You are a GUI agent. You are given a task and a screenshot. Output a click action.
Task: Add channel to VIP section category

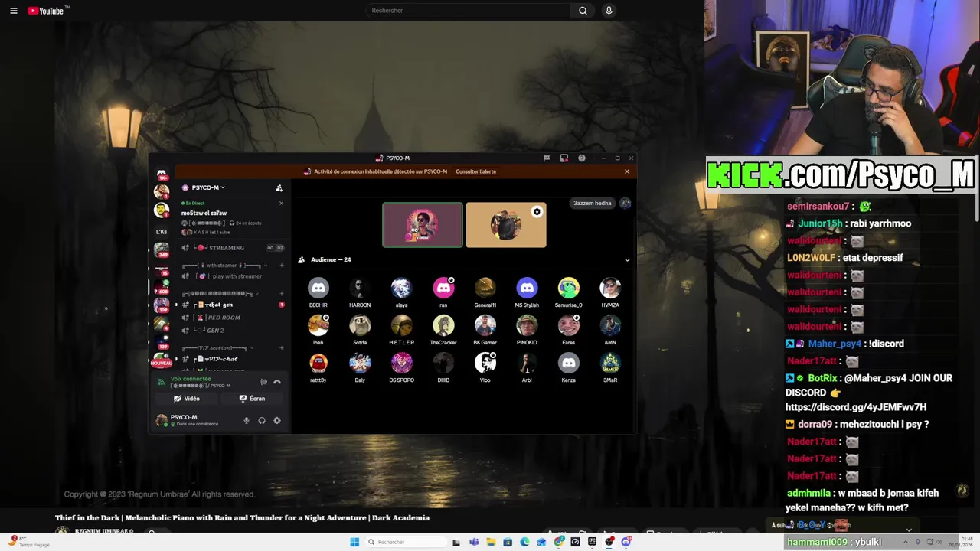(281, 348)
